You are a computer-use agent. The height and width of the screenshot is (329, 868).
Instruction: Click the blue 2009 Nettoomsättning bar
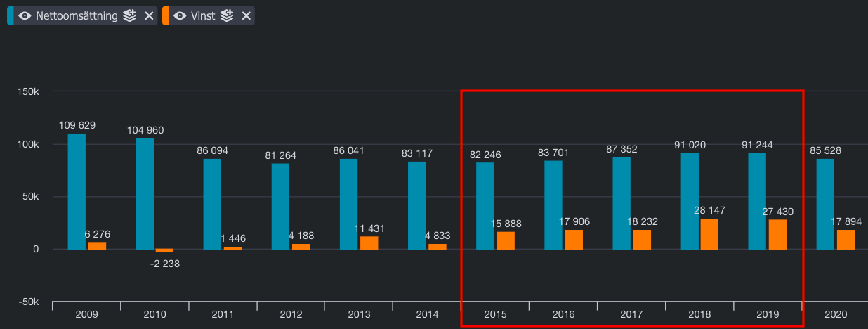[x=77, y=191]
